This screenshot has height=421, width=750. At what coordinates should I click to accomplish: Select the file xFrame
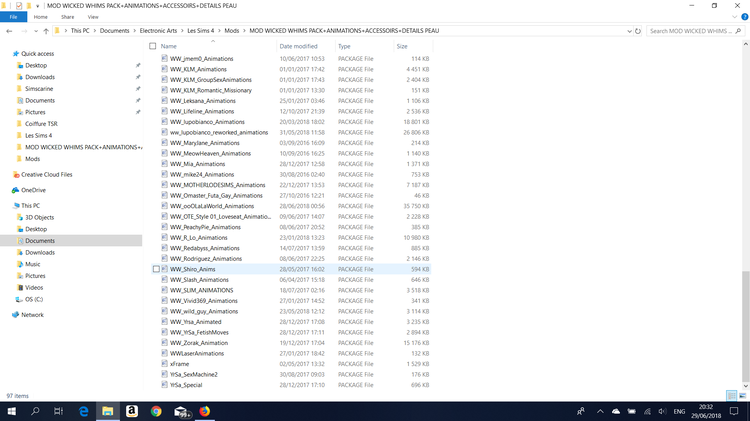click(179, 364)
